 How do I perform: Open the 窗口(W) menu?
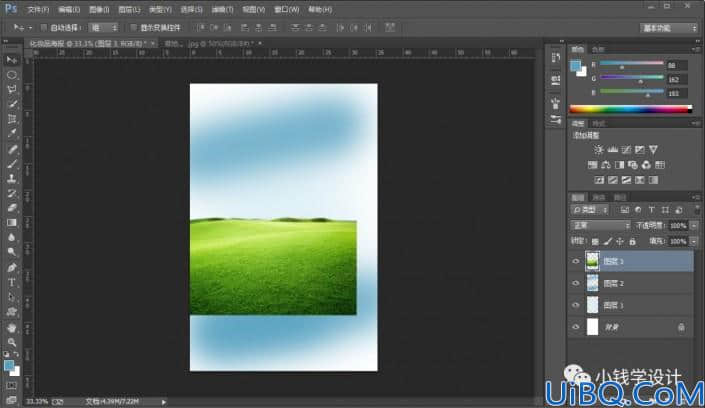[x=287, y=9]
